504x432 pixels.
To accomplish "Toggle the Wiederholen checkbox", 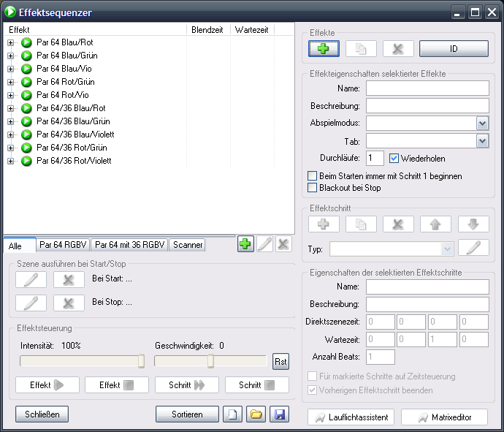I will [x=394, y=159].
